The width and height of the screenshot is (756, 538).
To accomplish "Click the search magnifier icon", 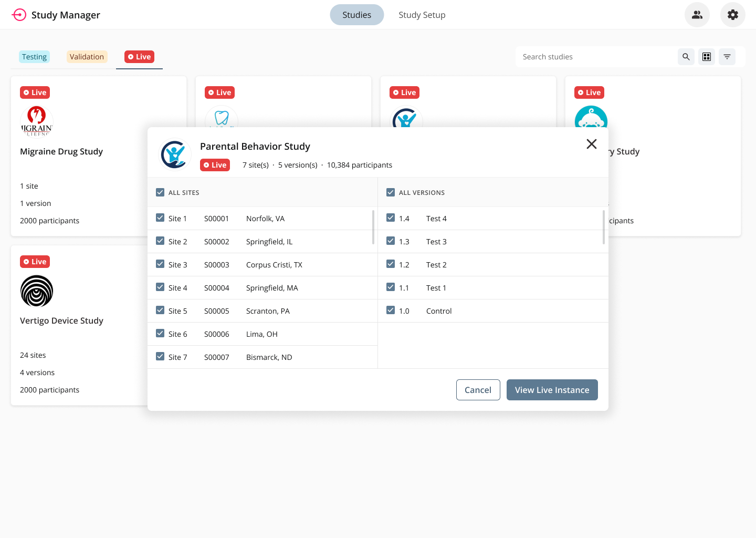I will coord(686,57).
